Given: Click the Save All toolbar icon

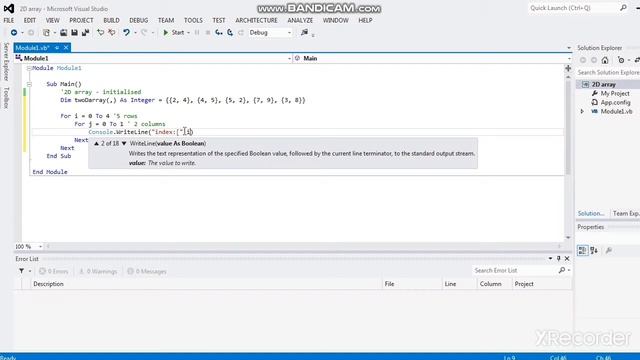Looking at the screenshot, I should (85, 33).
